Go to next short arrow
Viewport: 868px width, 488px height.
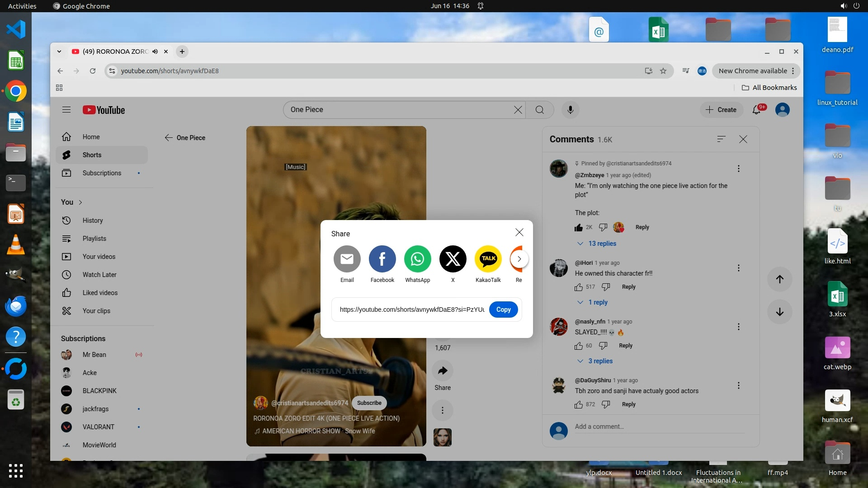[x=779, y=312]
